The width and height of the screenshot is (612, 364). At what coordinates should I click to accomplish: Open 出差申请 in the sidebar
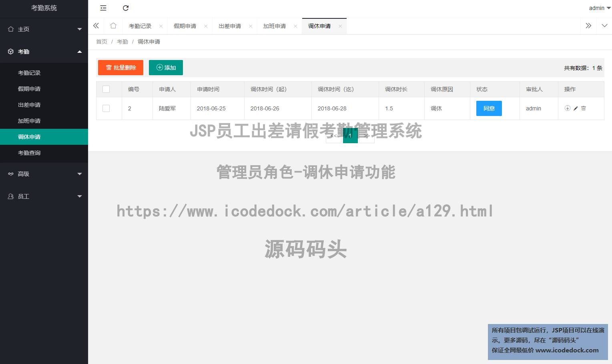tap(44, 105)
